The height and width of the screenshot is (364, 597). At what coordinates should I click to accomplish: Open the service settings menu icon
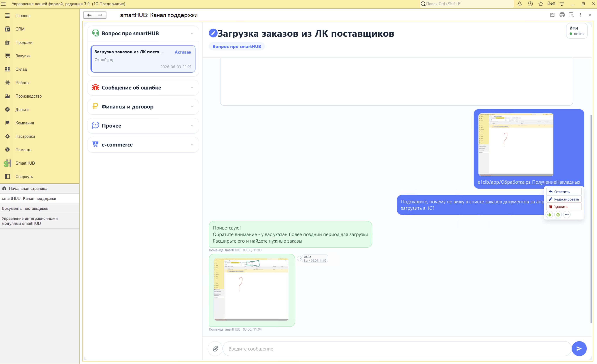562,4
